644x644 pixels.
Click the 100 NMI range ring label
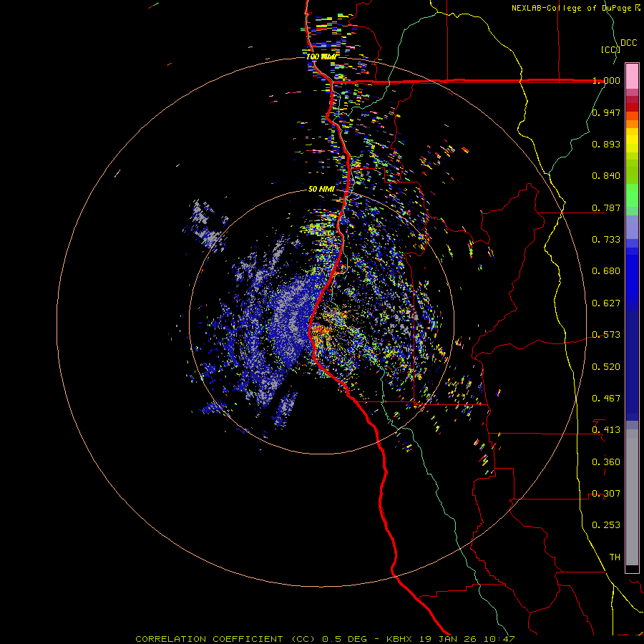(x=321, y=57)
